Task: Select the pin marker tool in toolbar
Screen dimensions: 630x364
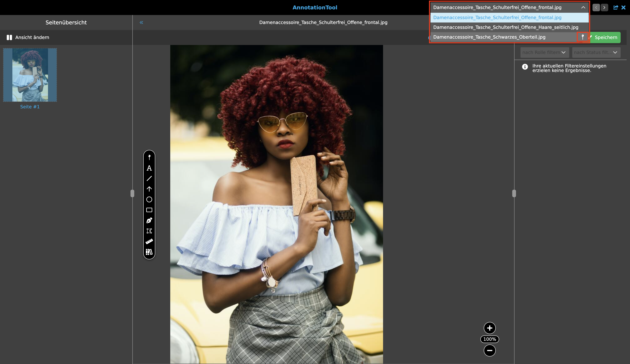Action: [x=149, y=157]
